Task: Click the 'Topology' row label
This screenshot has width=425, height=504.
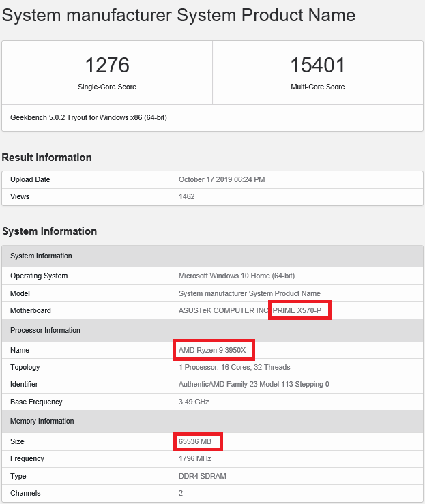Action: 25,368
